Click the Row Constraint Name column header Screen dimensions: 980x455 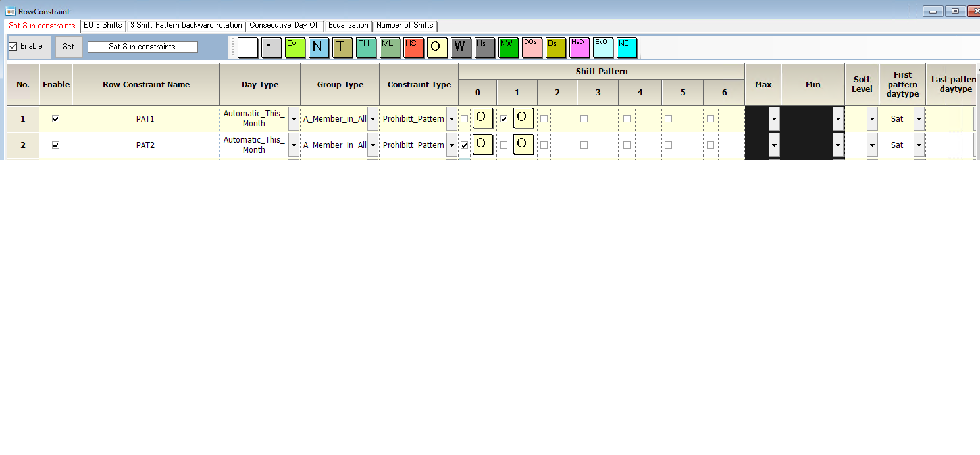[x=146, y=84]
